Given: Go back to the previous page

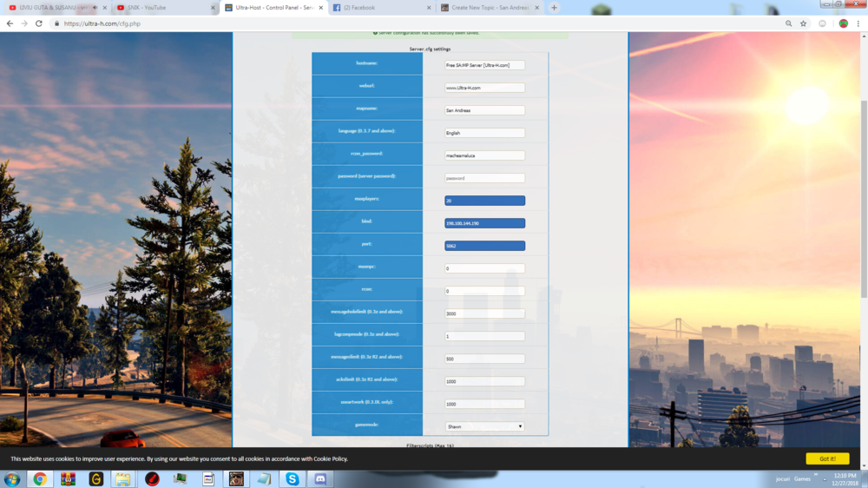Looking at the screenshot, I should tap(10, 23).
